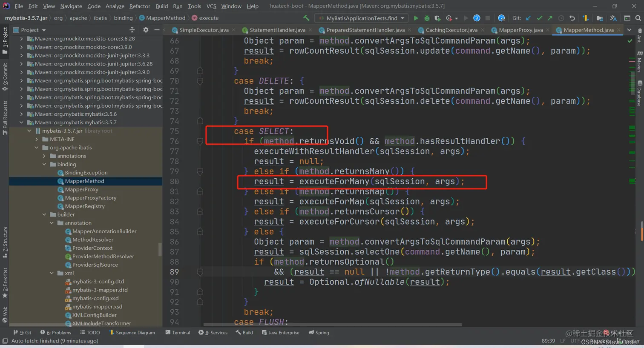Click the editor horizontal scrollbar
644x348 pixels.
click(332, 325)
